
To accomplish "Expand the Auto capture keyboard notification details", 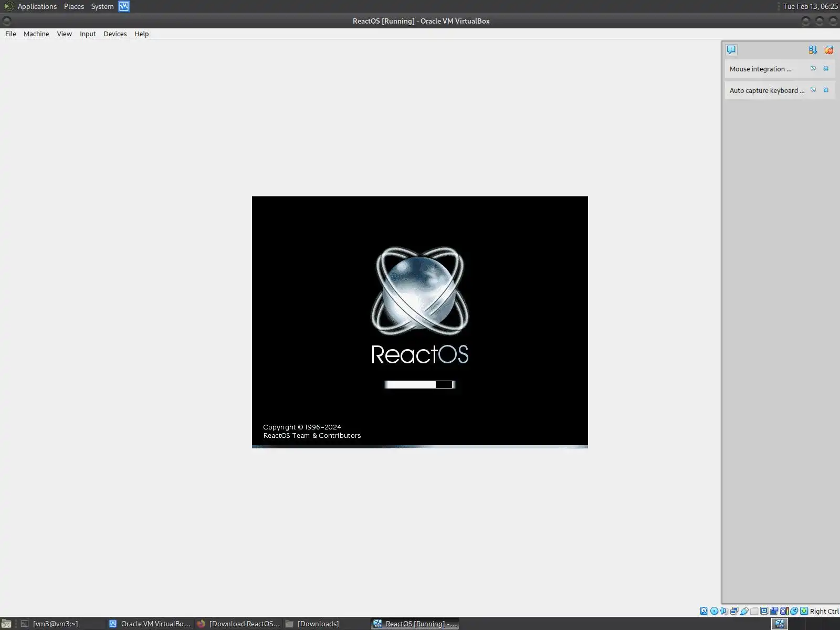I will pyautogui.click(x=813, y=90).
